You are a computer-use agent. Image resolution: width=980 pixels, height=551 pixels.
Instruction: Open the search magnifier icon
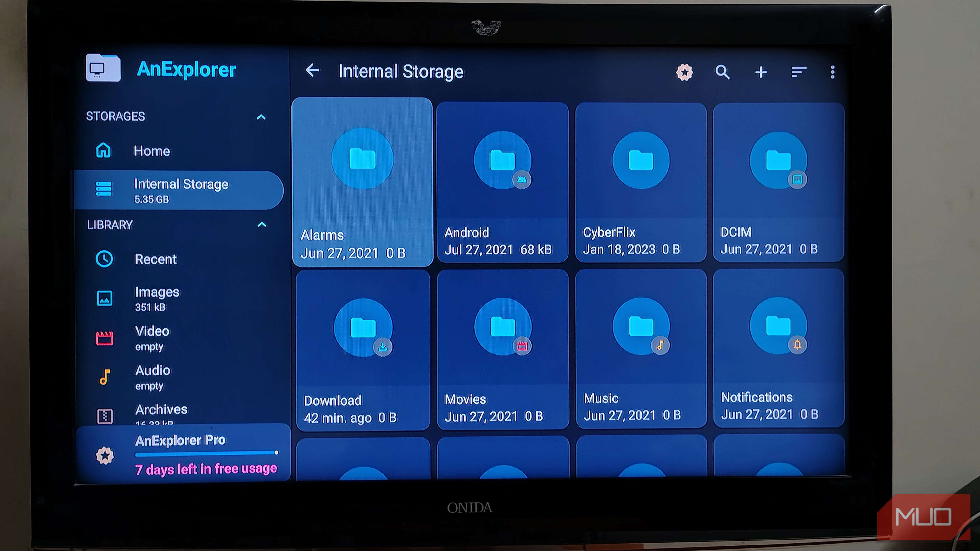point(722,72)
